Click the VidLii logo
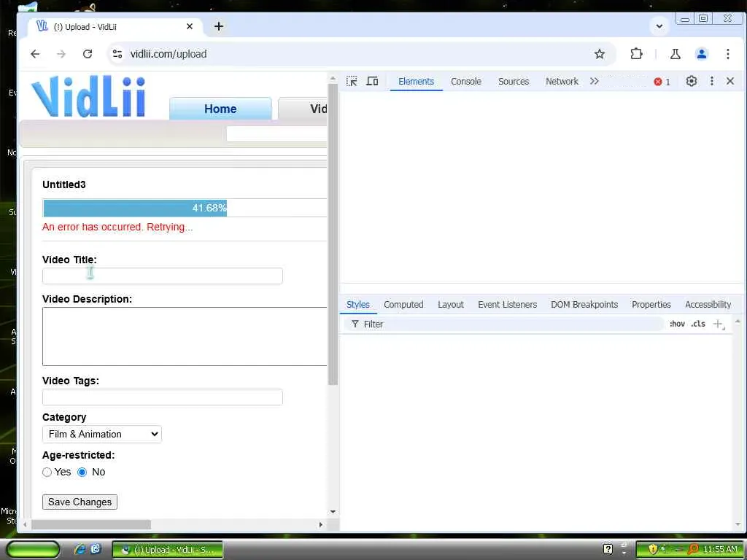The width and height of the screenshot is (747, 560). click(88, 96)
